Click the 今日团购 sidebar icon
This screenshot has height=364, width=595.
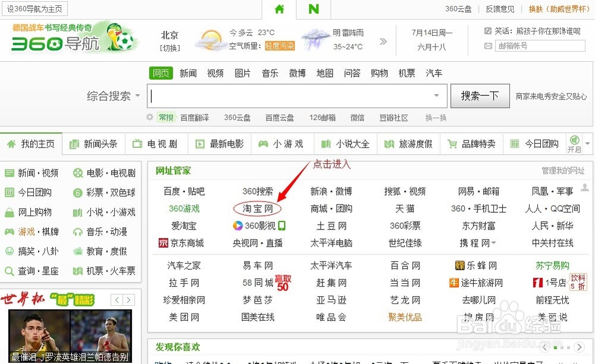(9, 193)
